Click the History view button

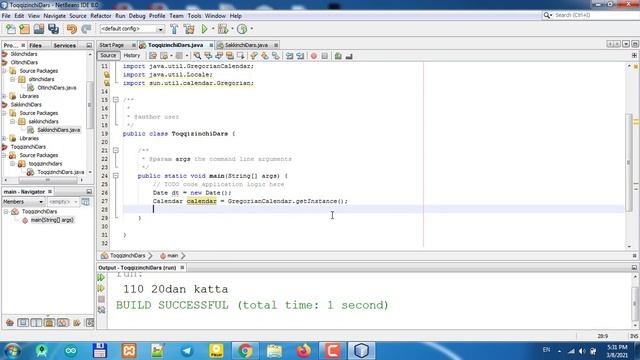click(x=132, y=56)
